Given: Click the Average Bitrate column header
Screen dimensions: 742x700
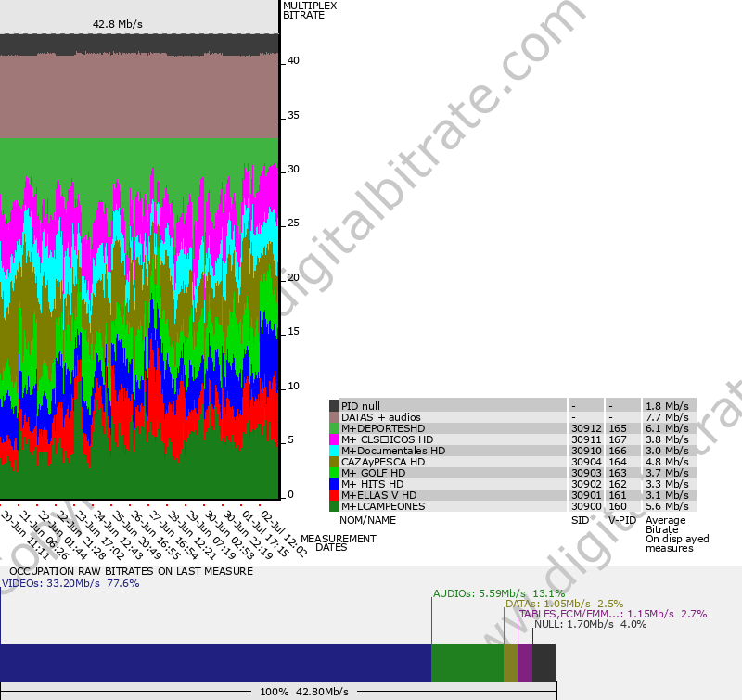Looking at the screenshot, I should 665,525.
